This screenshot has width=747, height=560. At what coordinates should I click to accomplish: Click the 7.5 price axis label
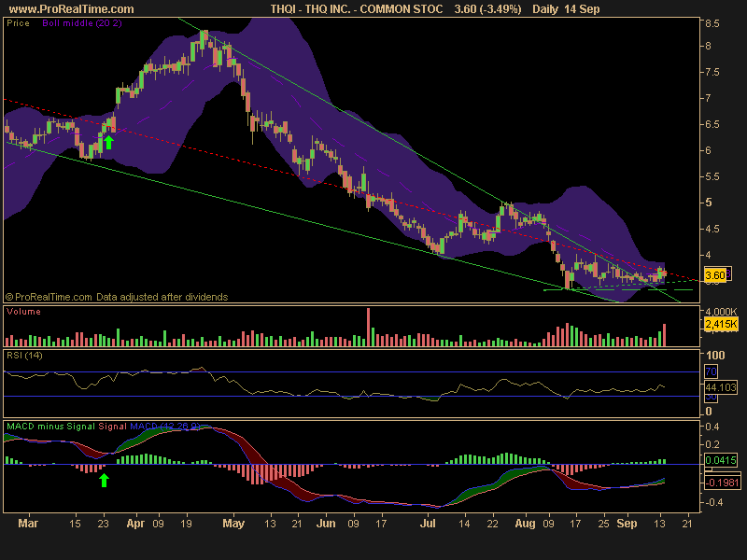pos(712,72)
